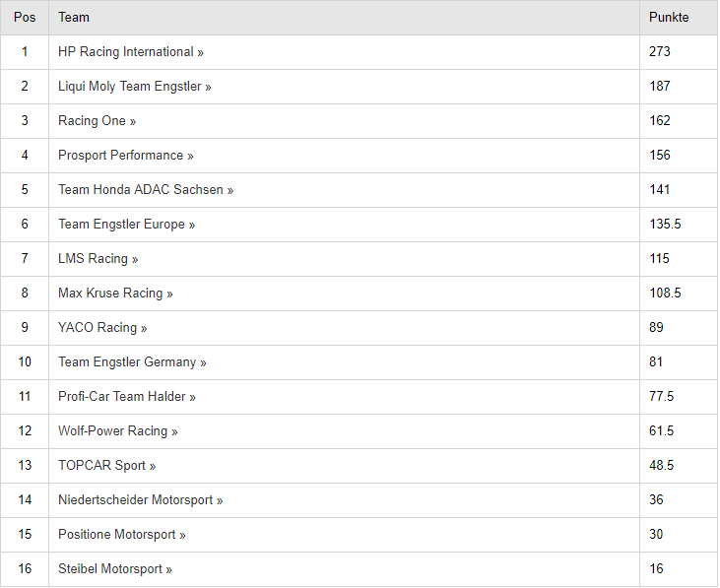Screen dimensions: 720x588
Task: Open the Wolf-Power Racing link
Action: pos(117,430)
